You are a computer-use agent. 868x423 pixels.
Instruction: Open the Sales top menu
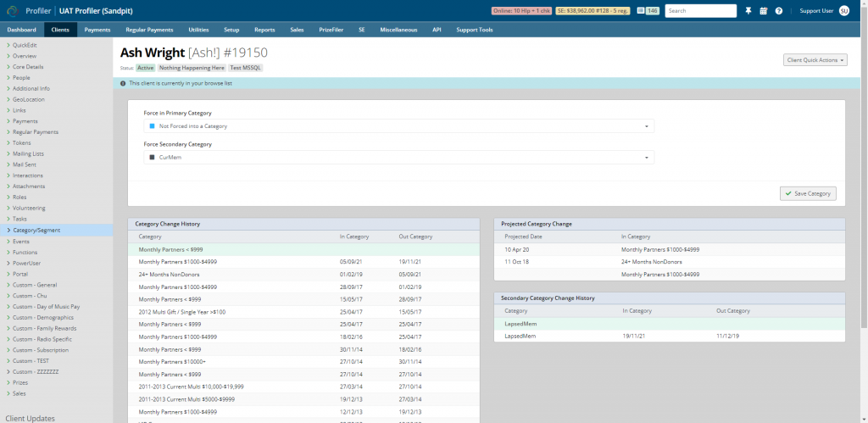click(297, 30)
